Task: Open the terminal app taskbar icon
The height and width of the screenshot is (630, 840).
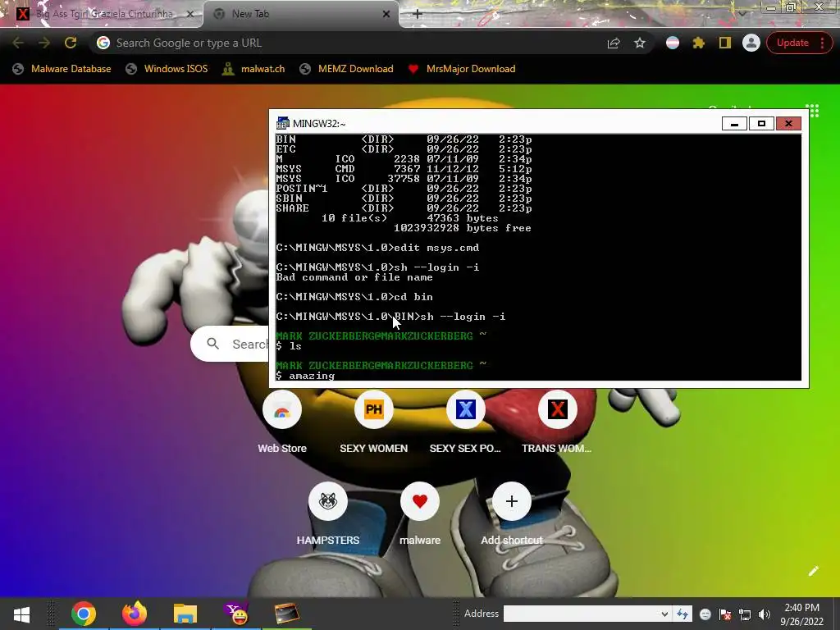Action: pos(286,614)
